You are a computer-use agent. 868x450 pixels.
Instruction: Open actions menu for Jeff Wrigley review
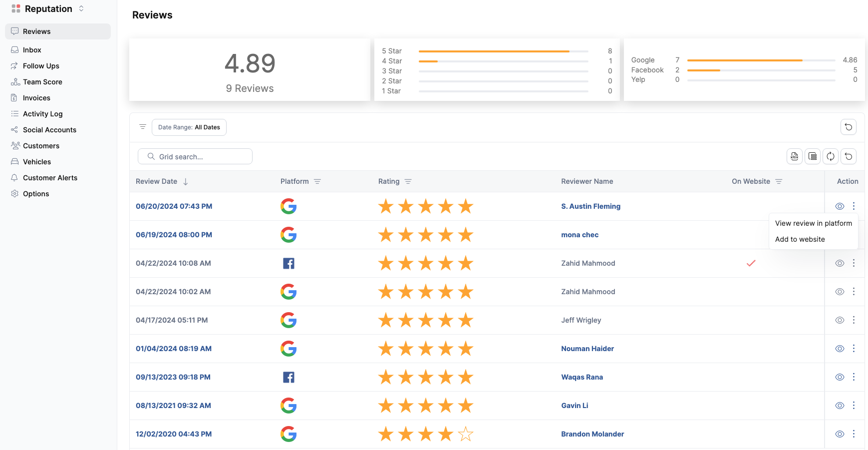point(854,320)
